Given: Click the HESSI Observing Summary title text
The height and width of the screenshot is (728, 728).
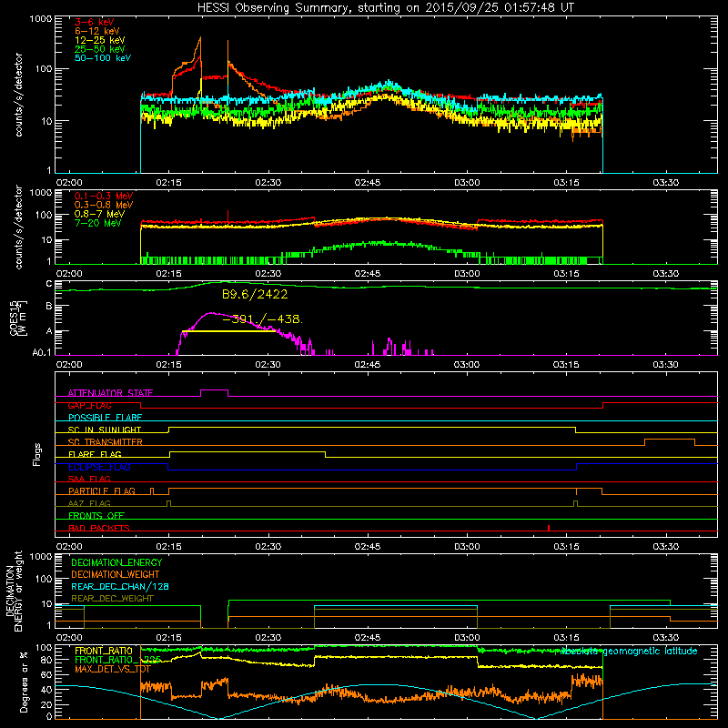Looking at the screenshot, I should coord(386,8).
